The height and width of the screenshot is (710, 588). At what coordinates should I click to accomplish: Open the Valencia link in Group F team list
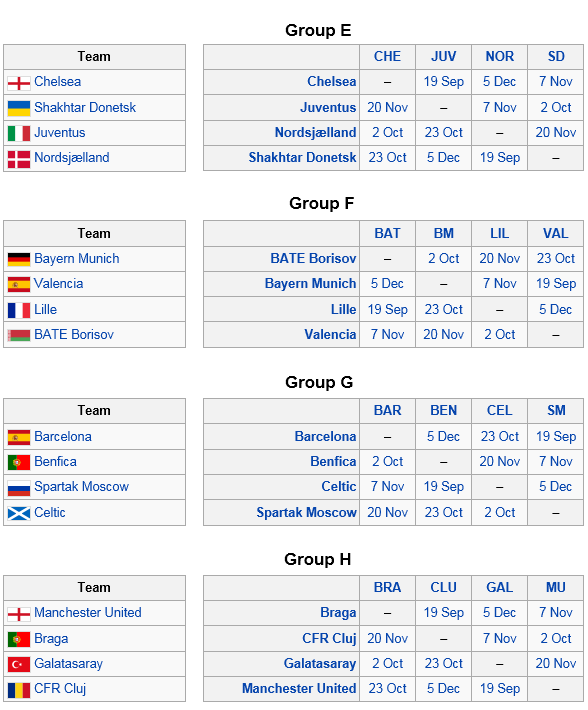[59, 284]
